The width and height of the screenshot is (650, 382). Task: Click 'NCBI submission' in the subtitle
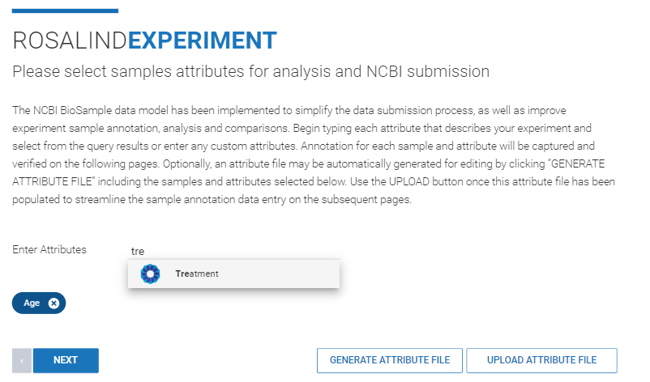point(428,72)
